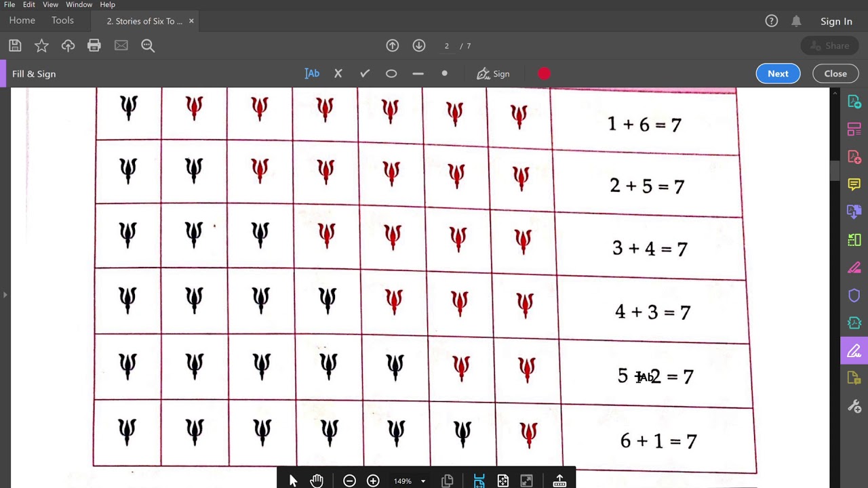Open More Tools wrench icon
Viewport: 868px width, 488px height.
click(854, 407)
